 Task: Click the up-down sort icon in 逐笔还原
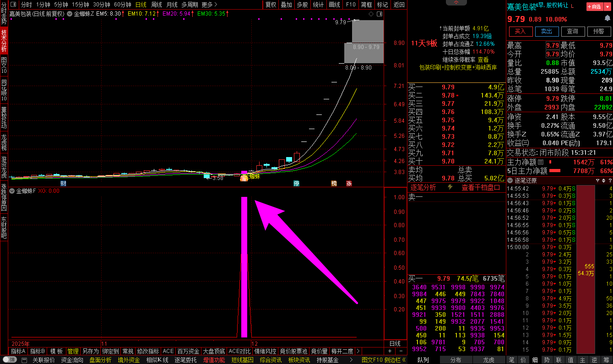coord(603,180)
